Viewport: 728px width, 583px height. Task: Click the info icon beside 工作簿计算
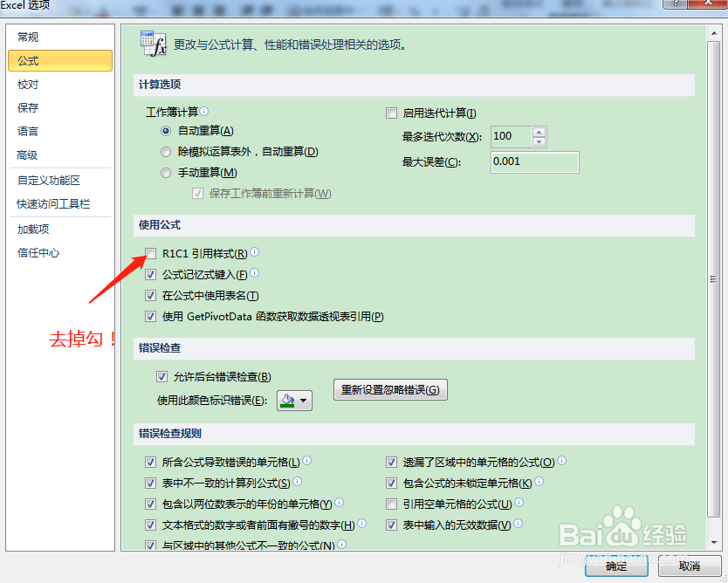[x=203, y=111]
